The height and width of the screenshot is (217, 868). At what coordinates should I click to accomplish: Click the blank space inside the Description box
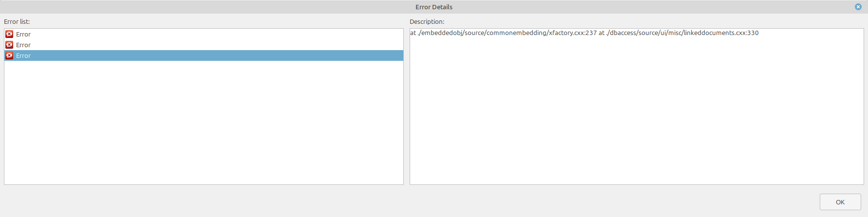pyautogui.click(x=636, y=112)
